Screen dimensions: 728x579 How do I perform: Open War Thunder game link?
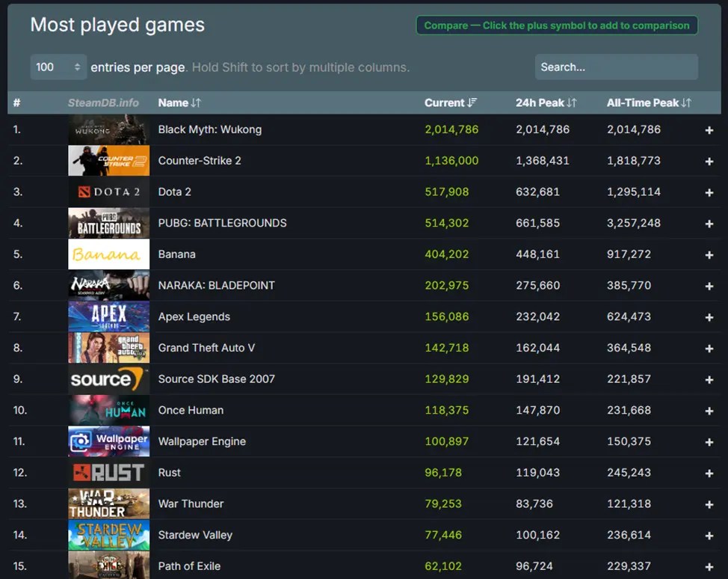(191, 503)
